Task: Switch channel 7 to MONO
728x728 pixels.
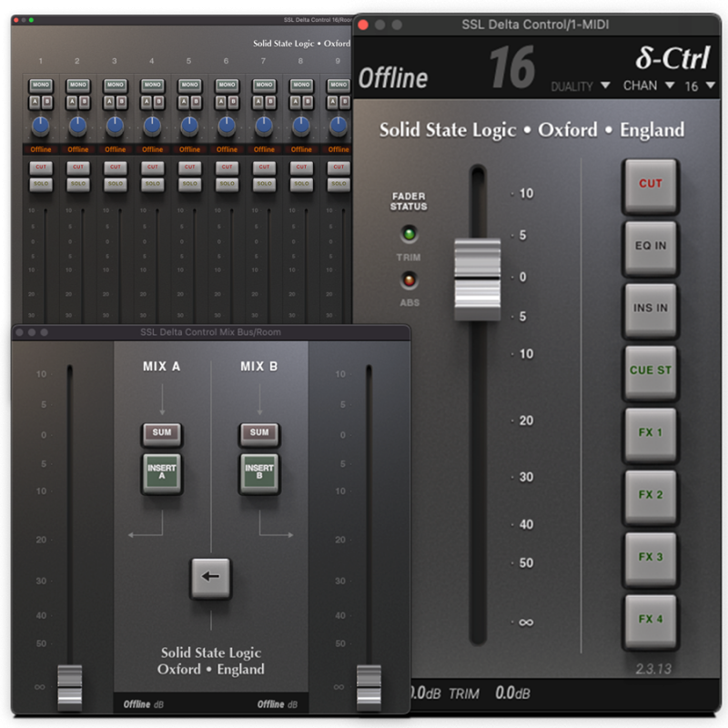Action: coord(264,85)
